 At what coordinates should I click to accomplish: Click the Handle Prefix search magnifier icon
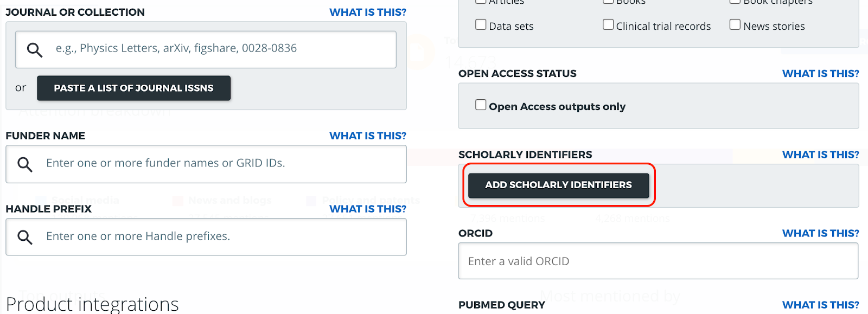coord(25,237)
